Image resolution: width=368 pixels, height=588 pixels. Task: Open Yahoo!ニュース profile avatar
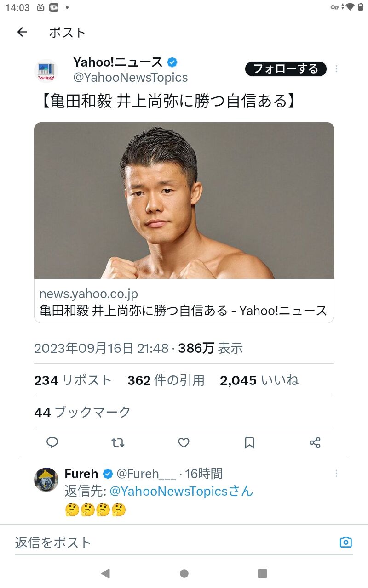(46, 71)
